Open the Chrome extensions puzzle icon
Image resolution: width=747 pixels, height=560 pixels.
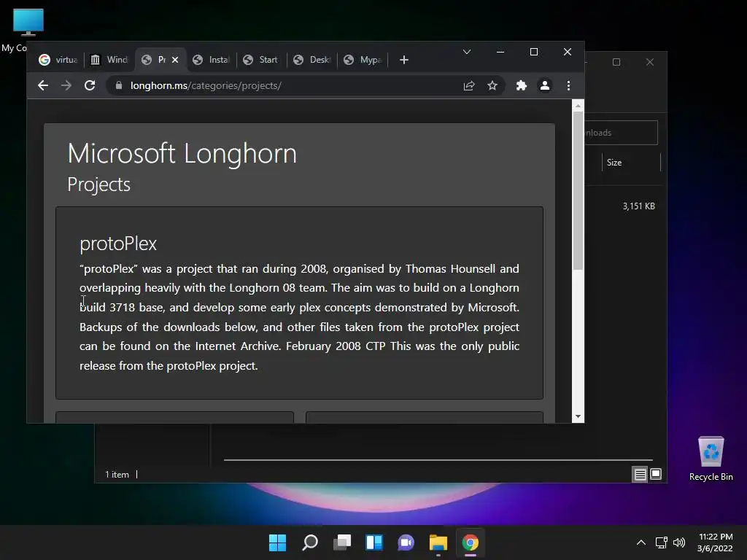click(521, 86)
